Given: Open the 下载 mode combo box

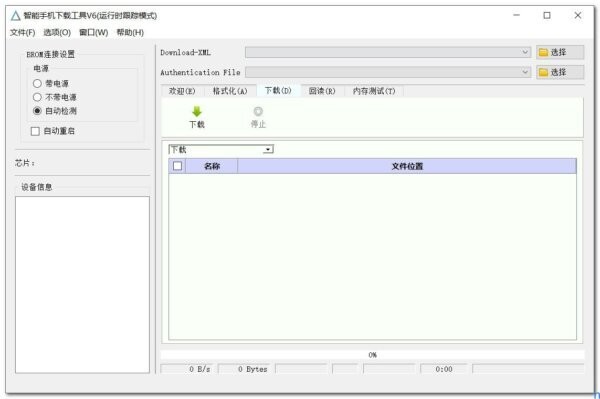Looking at the screenshot, I should click(221, 149).
